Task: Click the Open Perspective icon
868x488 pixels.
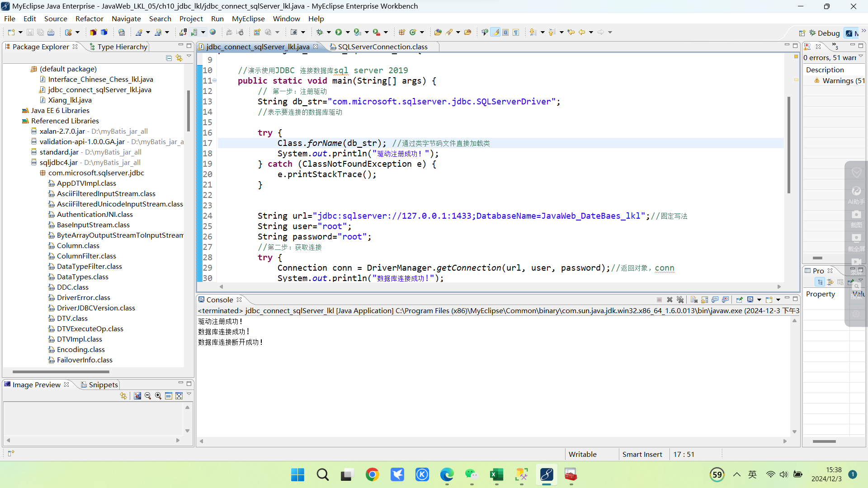Action: pos(802,33)
